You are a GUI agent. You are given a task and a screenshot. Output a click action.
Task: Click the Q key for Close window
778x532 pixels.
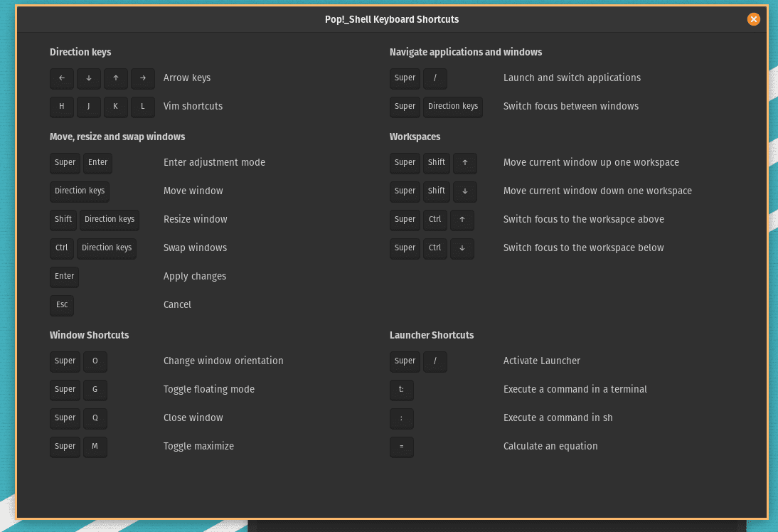tap(95, 418)
